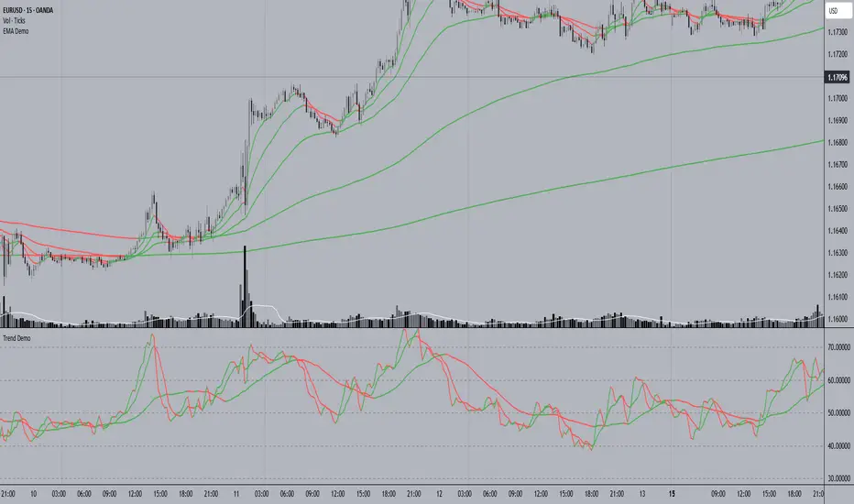Click the 1.16500 price axis label

click(x=838, y=209)
